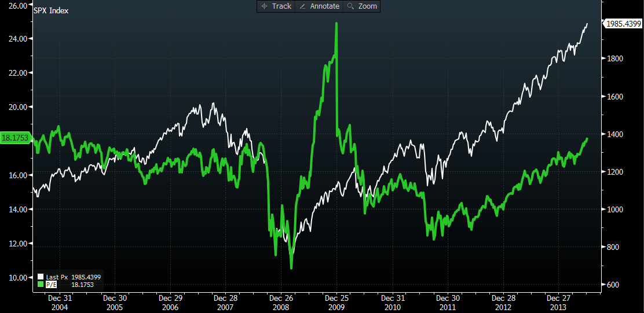Click the Dec 27 2013 date label

558,302
